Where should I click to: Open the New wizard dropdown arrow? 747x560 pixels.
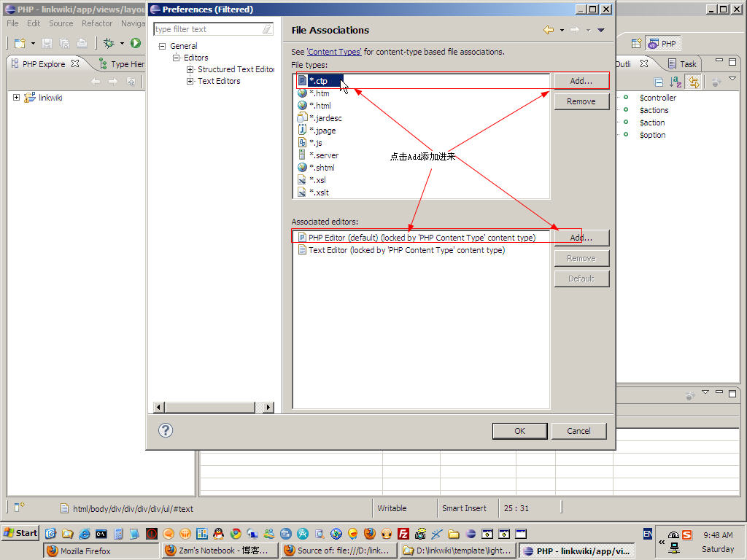[x=33, y=43]
